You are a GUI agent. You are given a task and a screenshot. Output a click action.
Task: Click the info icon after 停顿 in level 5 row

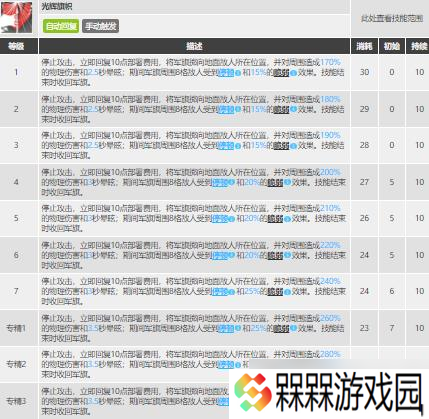click(x=232, y=219)
